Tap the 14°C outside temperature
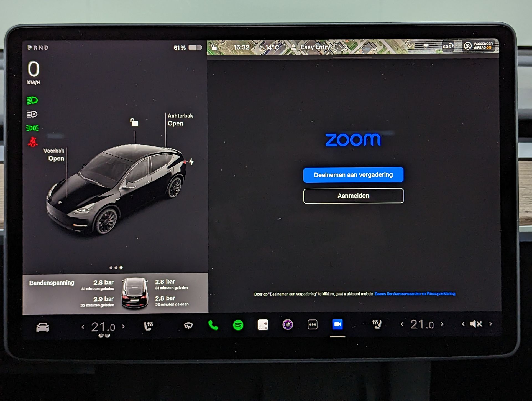The height and width of the screenshot is (401, 532). coord(272,47)
